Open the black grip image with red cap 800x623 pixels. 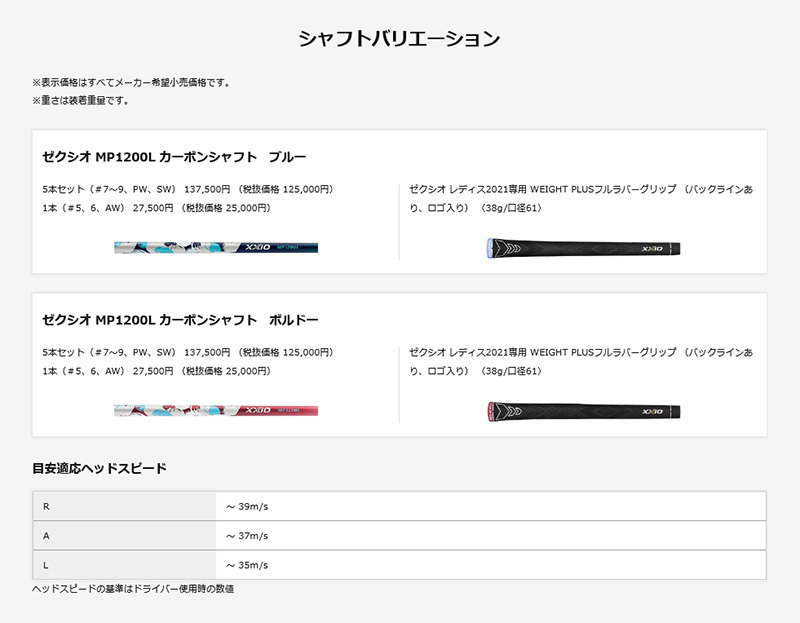584,411
